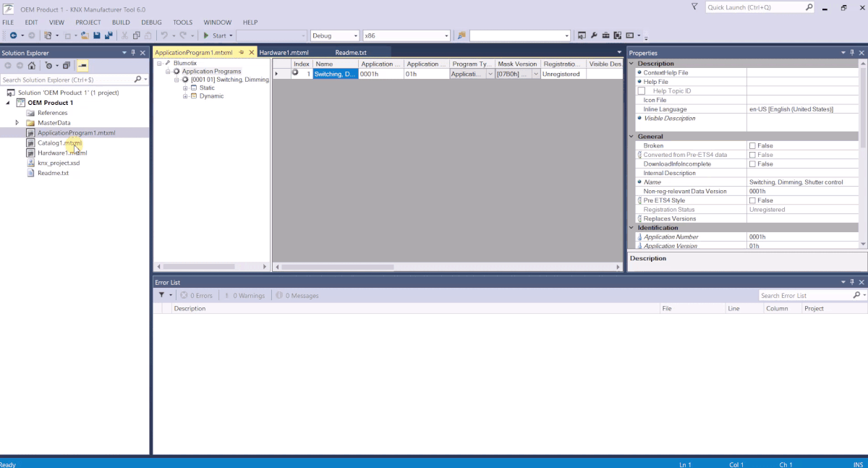Close the ApplicationProgram1.mtxml tab
868x468 pixels.
252,52
